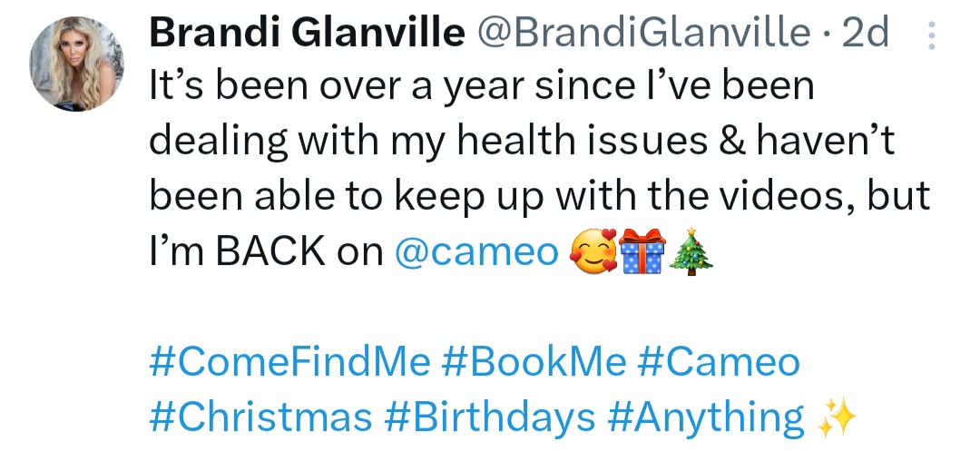Open the #BookMe hashtag
Screen dimensions: 980x461
(x=534, y=362)
